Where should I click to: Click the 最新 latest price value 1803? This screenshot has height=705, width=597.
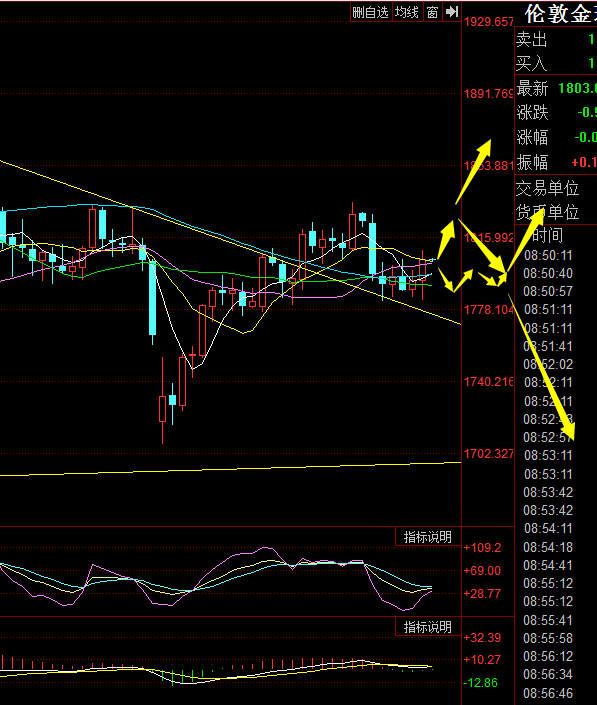click(577, 88)
